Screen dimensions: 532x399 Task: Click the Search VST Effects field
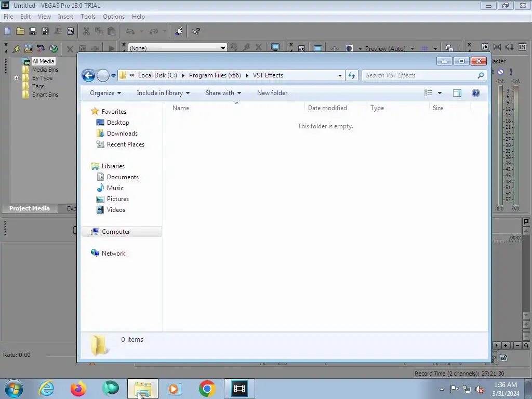click(x=424, y=75)
